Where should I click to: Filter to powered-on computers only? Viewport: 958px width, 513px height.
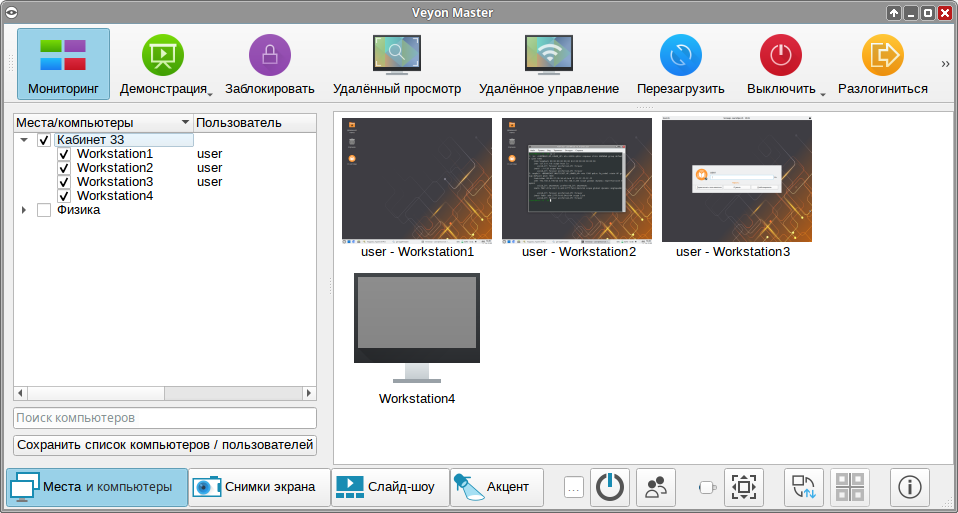[x=610, y=487]
